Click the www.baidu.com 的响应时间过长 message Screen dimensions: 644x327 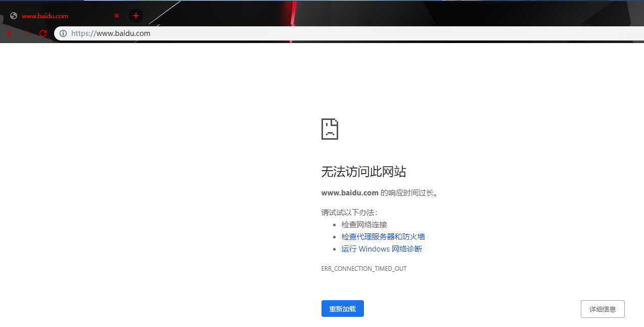click(380, 193)
